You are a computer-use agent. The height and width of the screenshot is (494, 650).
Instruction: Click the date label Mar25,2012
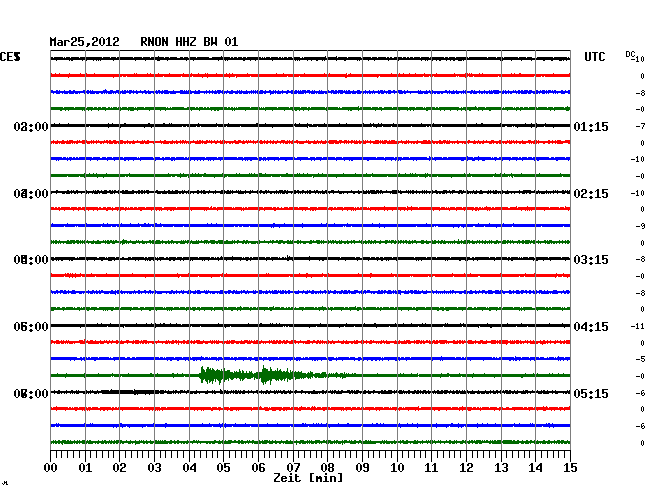pyautogui.click(x=85, y=42)
